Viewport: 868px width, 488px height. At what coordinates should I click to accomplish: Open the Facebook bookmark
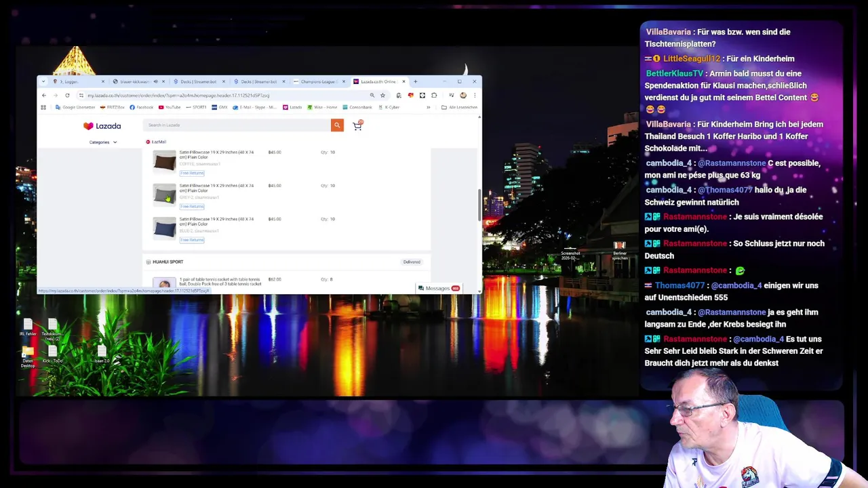[x=142, y=107]
